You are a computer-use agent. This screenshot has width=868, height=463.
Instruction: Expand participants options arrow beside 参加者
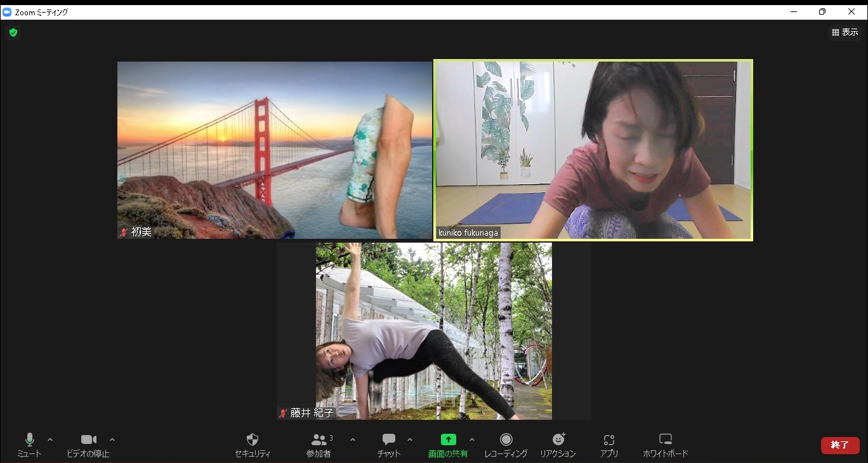coord(353,440)
